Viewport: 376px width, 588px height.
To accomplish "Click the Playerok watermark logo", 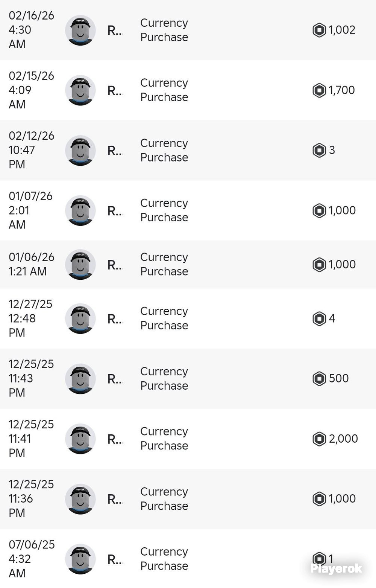I will coord(336,568).
